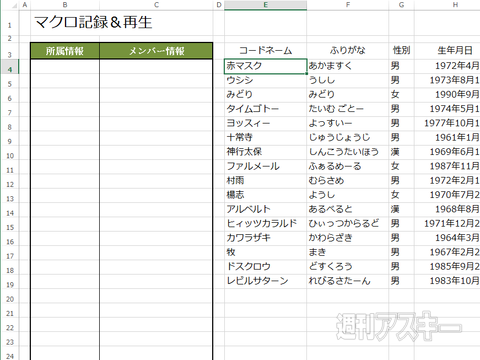Click the むらさめ furigana cell
The width and height of the screenshot is (480, 360).
pos(348,181)
